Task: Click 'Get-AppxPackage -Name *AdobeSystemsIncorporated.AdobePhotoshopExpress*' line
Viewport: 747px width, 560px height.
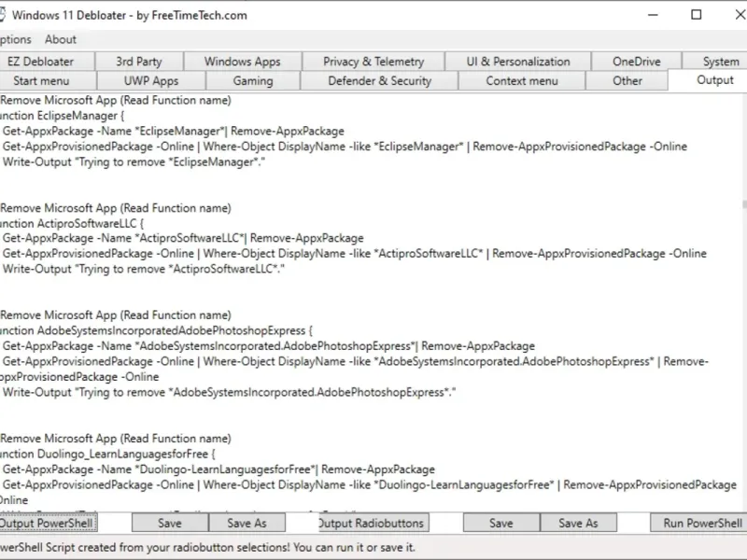Action: [x=269, y=345]
